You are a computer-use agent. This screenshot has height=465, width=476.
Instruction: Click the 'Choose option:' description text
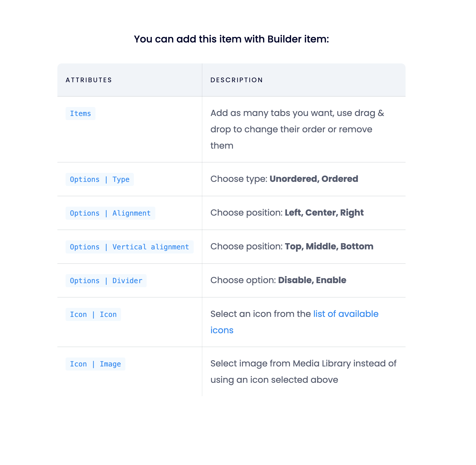click(243, 280)
